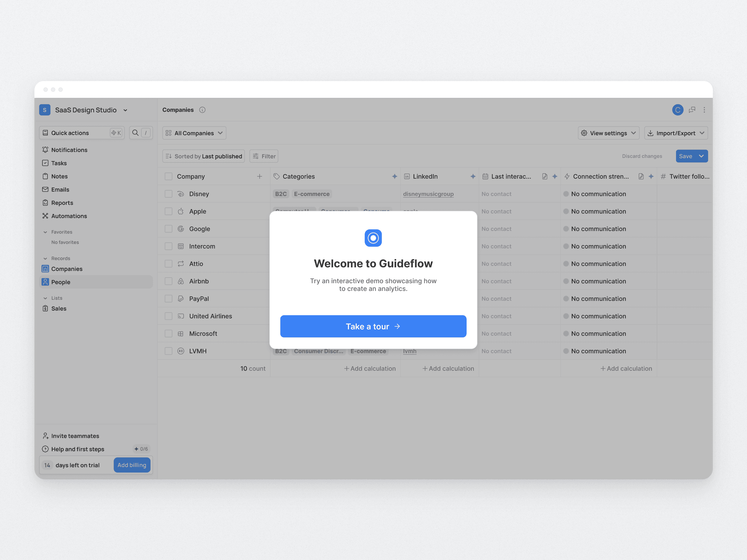
Task: Click the user avatar C icon
Action: tap(677, 110)
